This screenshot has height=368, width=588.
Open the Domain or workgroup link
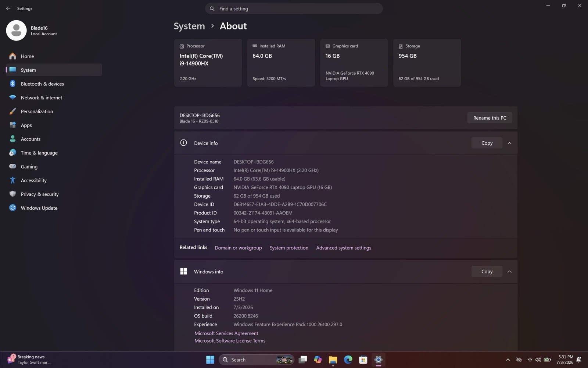point(238,248)
